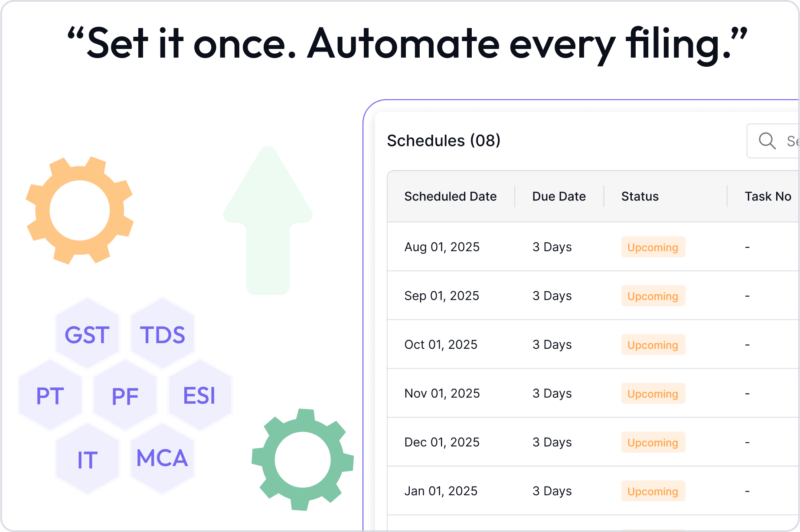
Task: Sort by Scheduled Date column header
Action: pos(451,196)
